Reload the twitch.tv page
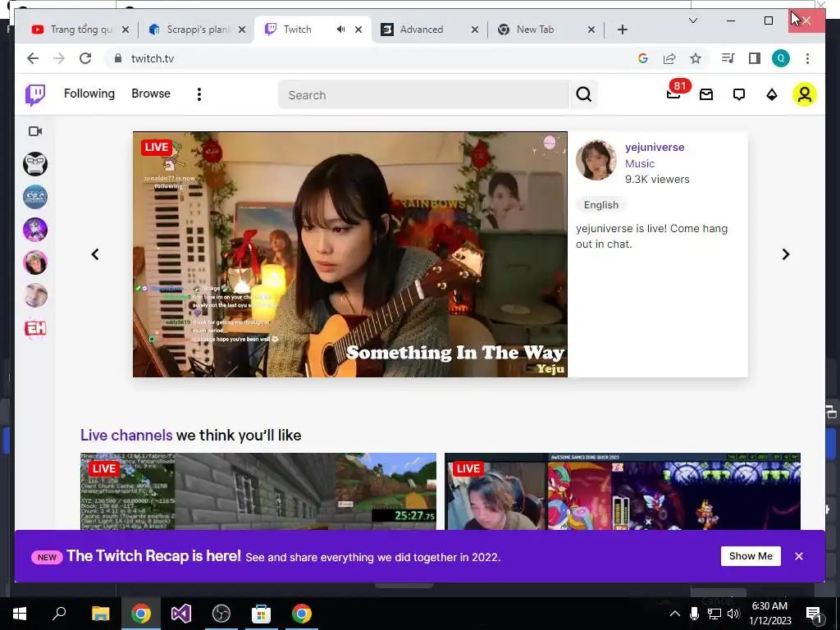The height and width of the screenshot is (630, 840). click(x=85, y=58)
